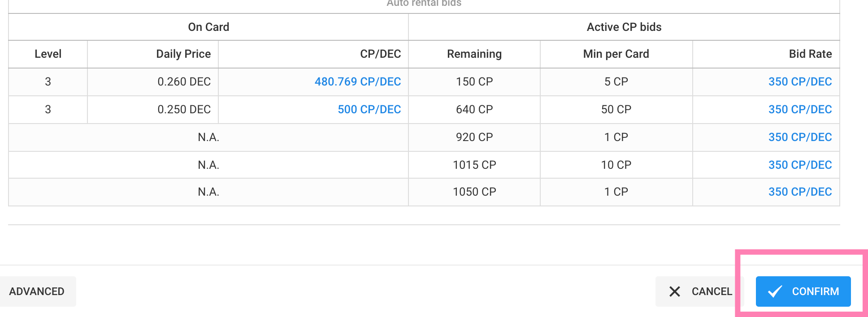Open the 350 CP/DEC rate for 640 CP bid

point(800,110)
